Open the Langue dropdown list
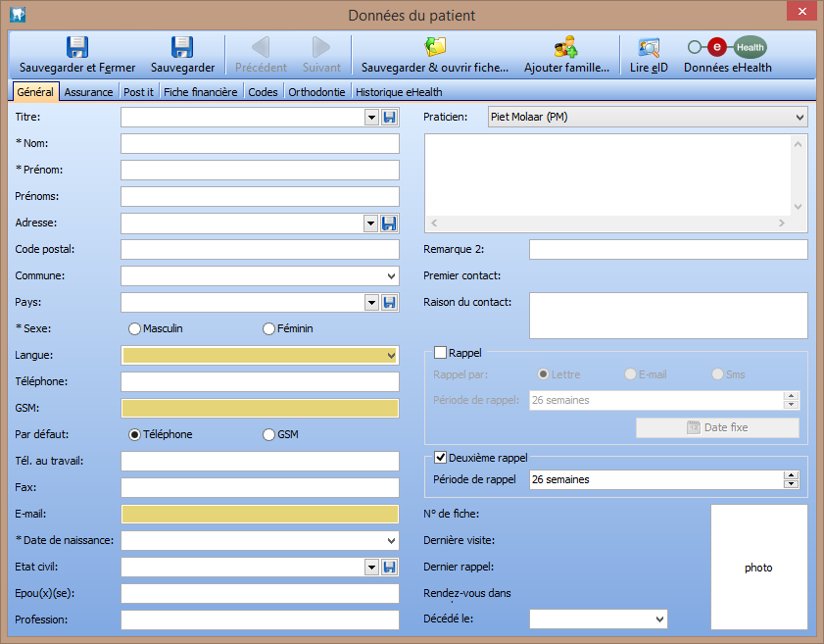 [x=391, y=355]
